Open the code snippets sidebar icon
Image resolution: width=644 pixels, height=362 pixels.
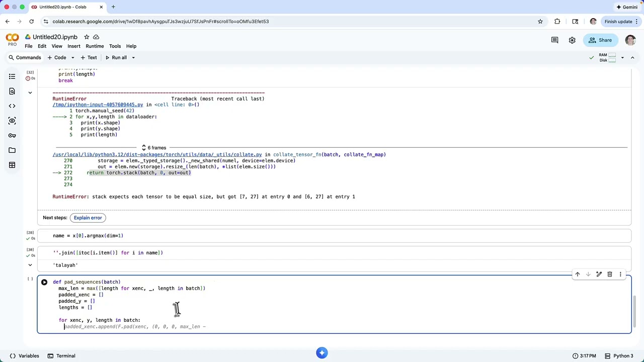(12, 106)
